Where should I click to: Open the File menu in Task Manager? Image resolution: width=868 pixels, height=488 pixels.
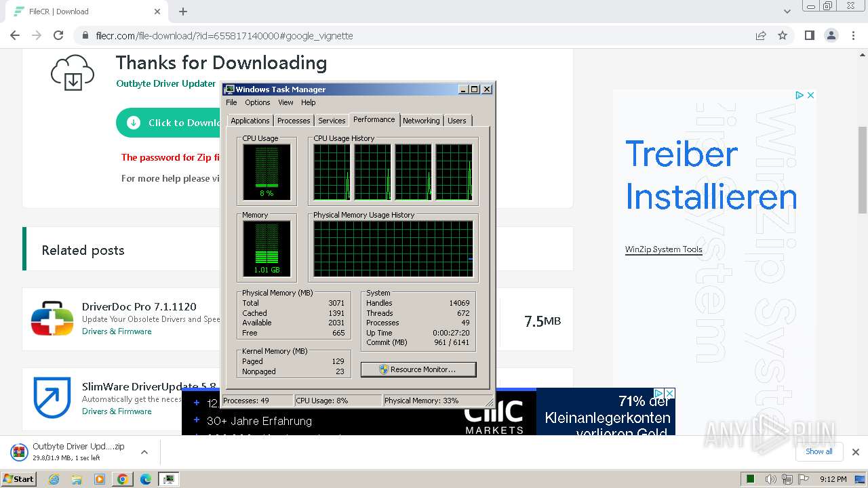click(x=231, y=102)
